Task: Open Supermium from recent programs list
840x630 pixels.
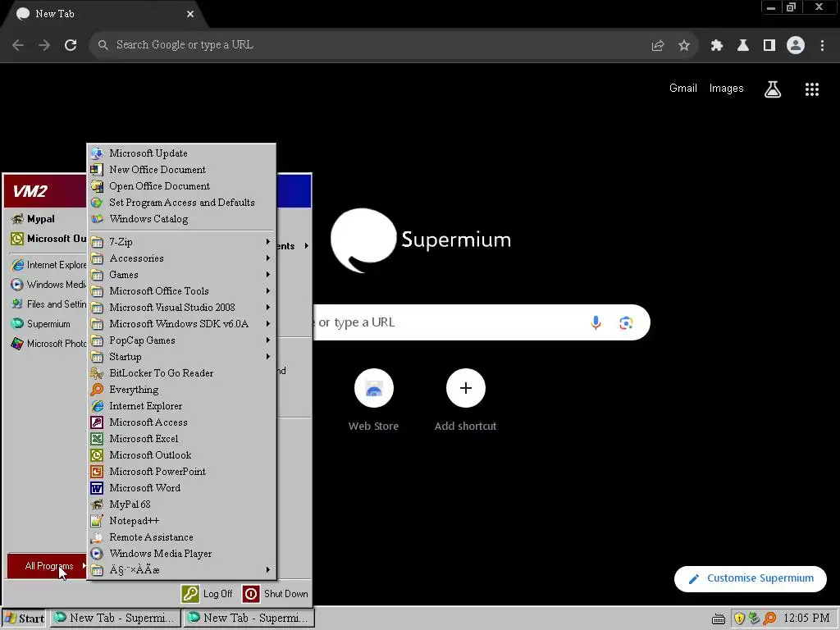Action: click(x=47, y=323)
